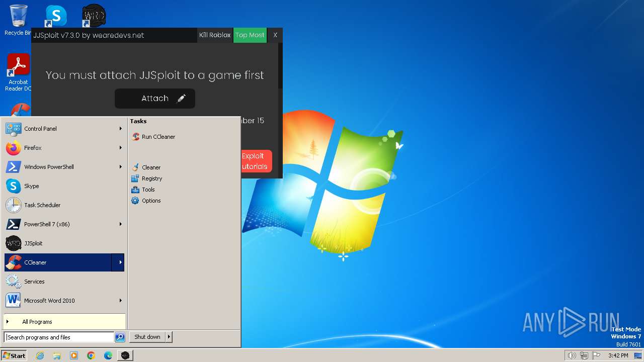
Task: Expand Control Panel submenu arrow
Action: [x=121, y=129]
